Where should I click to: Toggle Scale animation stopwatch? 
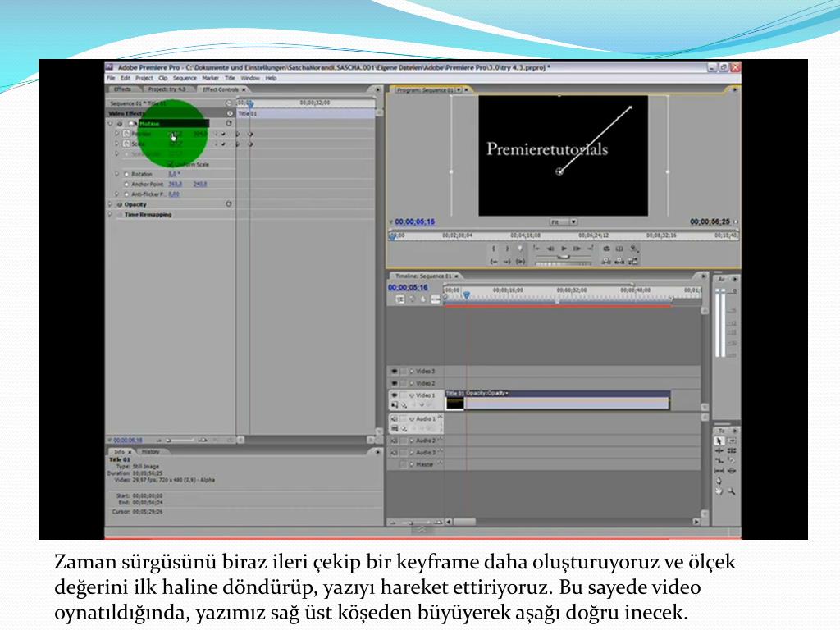point(126,144)
